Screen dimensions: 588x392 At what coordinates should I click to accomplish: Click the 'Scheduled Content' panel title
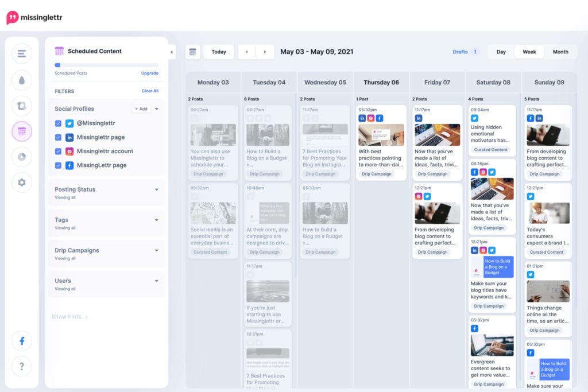95,51
